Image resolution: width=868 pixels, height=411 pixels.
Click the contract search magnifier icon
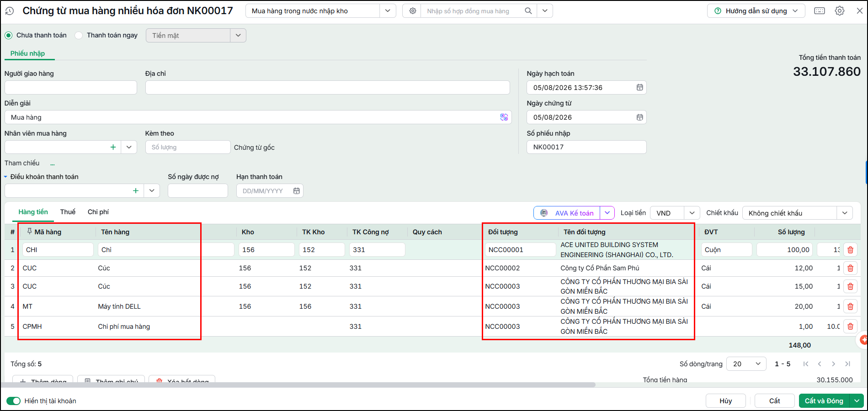click(528, 11)
